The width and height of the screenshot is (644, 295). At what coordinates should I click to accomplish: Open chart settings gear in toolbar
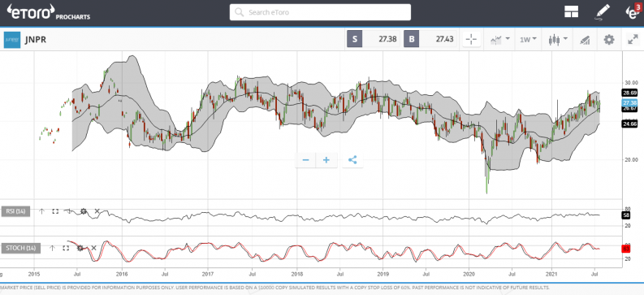609,40
